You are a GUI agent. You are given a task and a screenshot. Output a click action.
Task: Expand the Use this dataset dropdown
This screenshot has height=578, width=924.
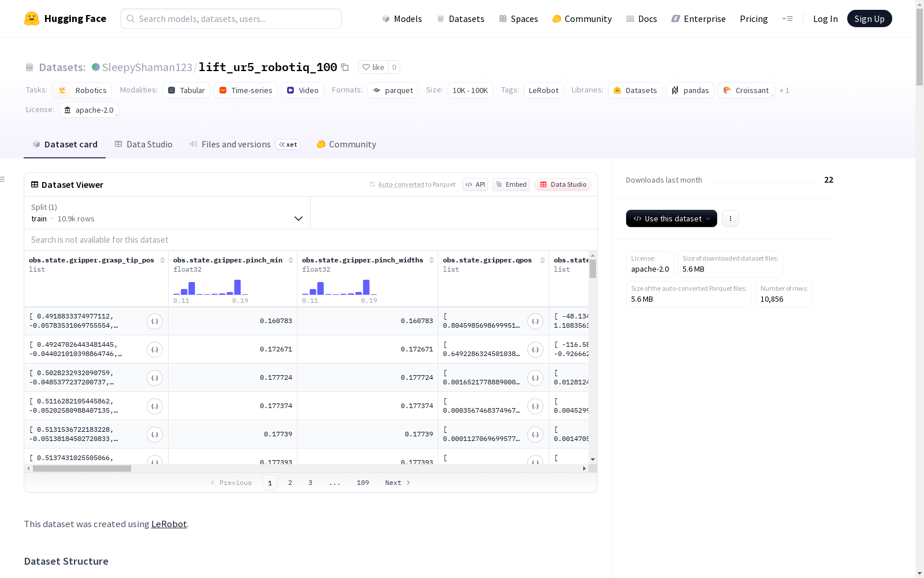point(672,218)
